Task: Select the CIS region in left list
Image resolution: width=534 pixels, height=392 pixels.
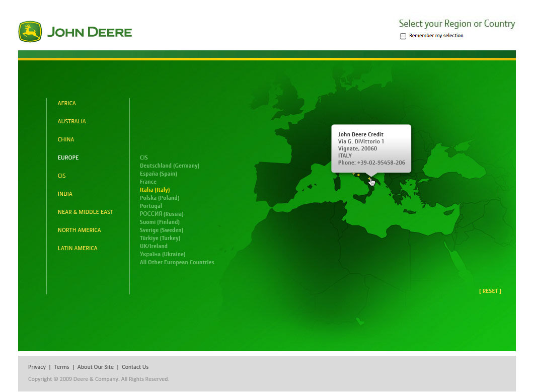Action: (61, 176)
